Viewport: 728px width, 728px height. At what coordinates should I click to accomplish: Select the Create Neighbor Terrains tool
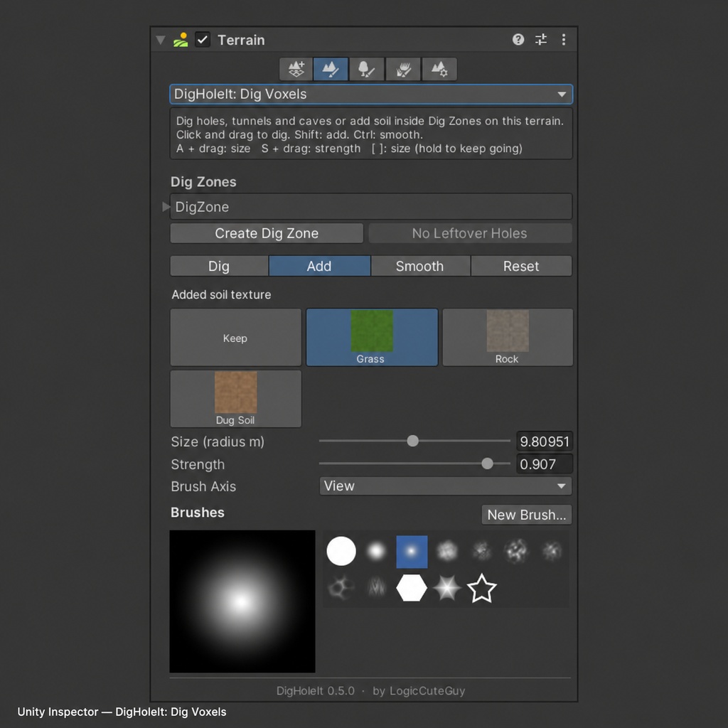[296, 69]
